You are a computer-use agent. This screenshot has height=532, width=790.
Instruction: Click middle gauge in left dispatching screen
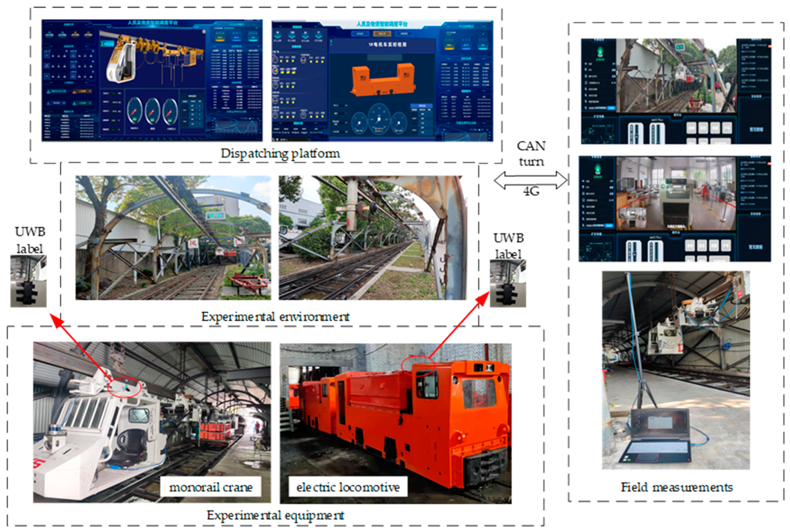tap(152, 111)
